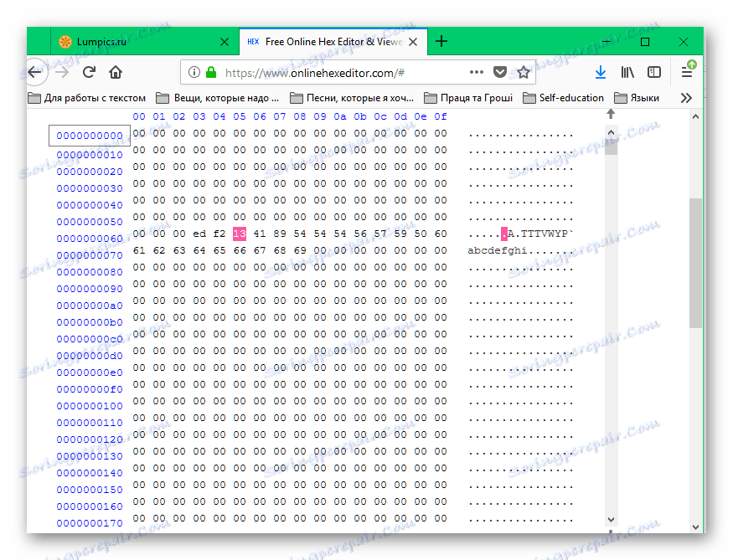The width and height of the screenshot is (733, 560).
Task: Click the forward navigation arrow
Action: pos(62,72)
